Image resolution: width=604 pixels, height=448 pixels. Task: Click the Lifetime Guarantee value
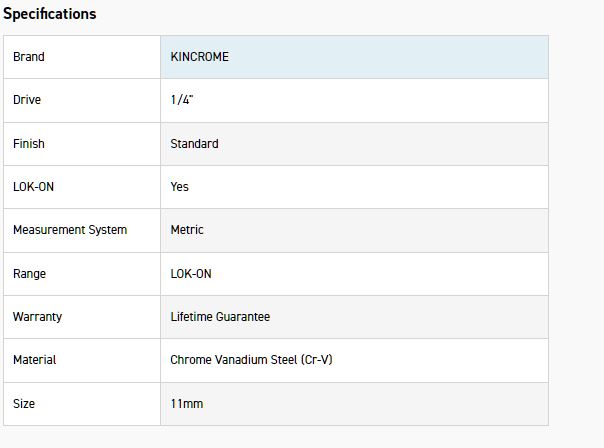tap(220, 317)
